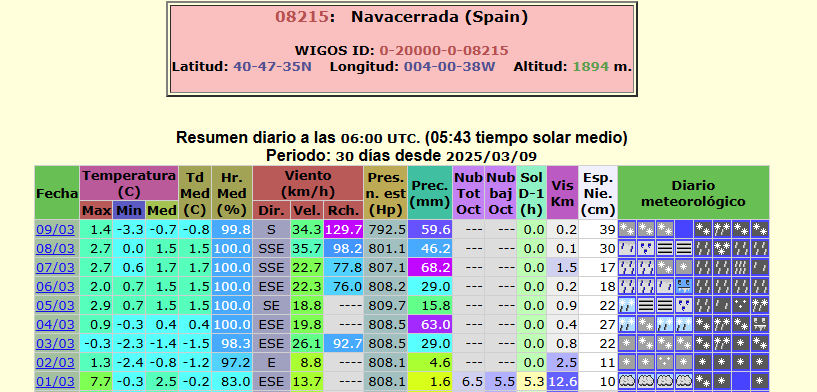Click the night single snowflake icon in 03/03 row

pyautogui.click(x=740, y=343)
